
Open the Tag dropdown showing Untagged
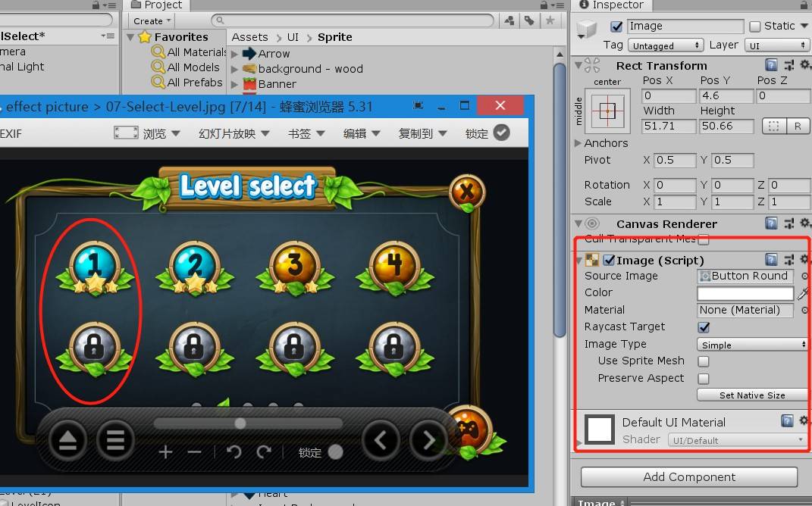pyautogui.click(x=666, y=45)
